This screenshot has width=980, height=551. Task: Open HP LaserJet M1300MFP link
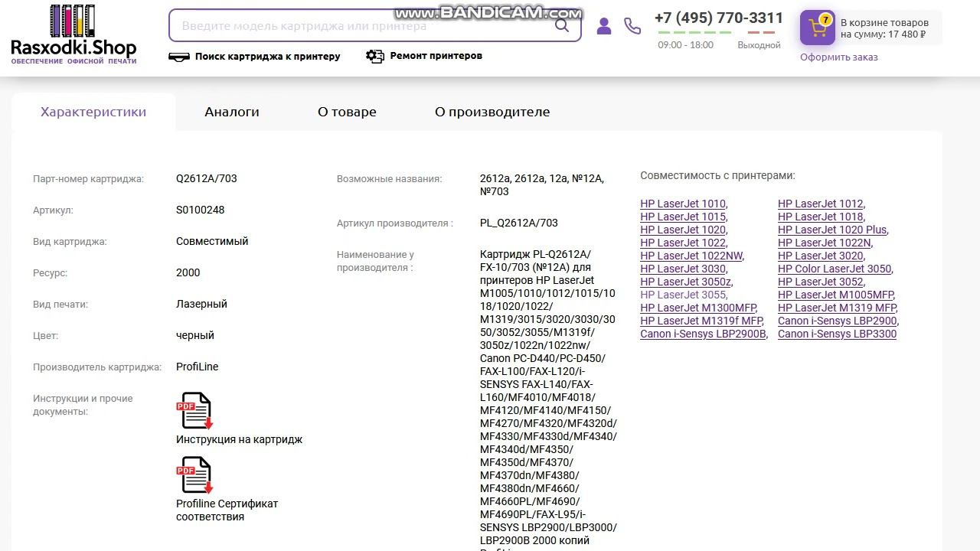tap(698, 308)
